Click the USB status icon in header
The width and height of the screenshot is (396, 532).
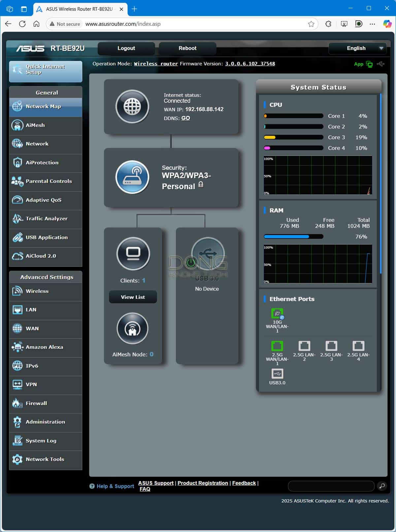pos(380,64)
